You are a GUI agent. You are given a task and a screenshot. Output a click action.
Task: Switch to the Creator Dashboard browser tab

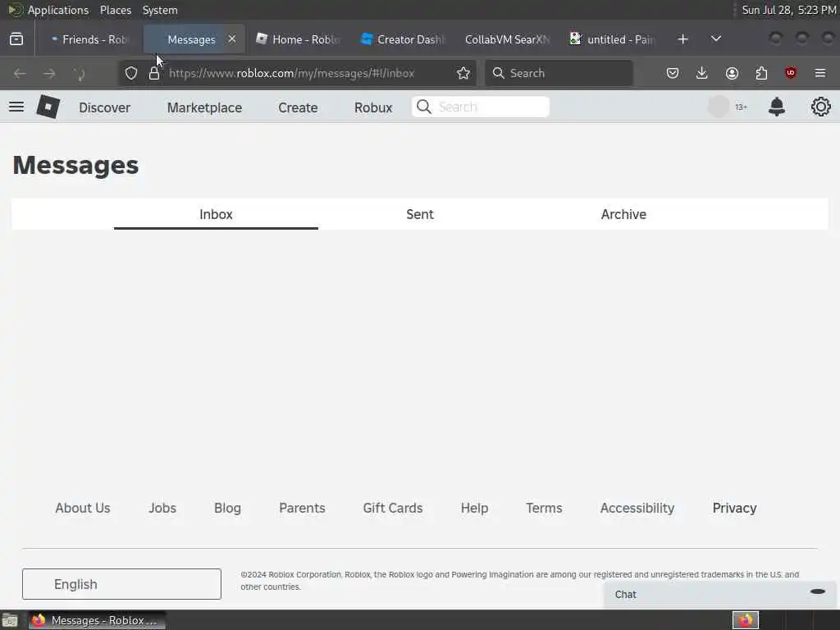tap(403, 39)
